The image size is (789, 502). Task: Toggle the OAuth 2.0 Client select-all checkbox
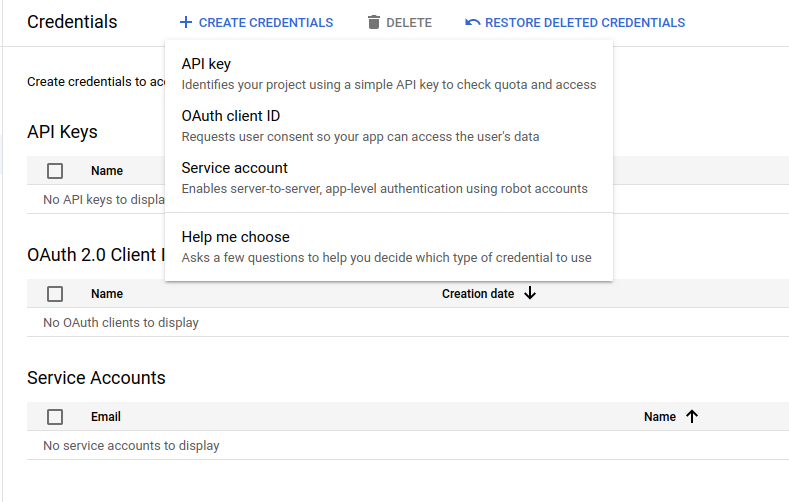point(55,294)
